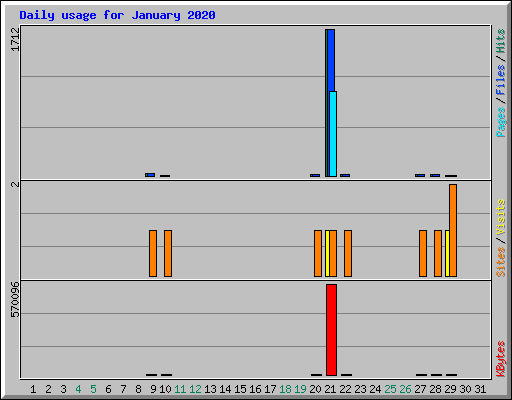This screenshot has height=400, width=512.
Task: Click the Files legend label
Action: click(x=501, y=80)
